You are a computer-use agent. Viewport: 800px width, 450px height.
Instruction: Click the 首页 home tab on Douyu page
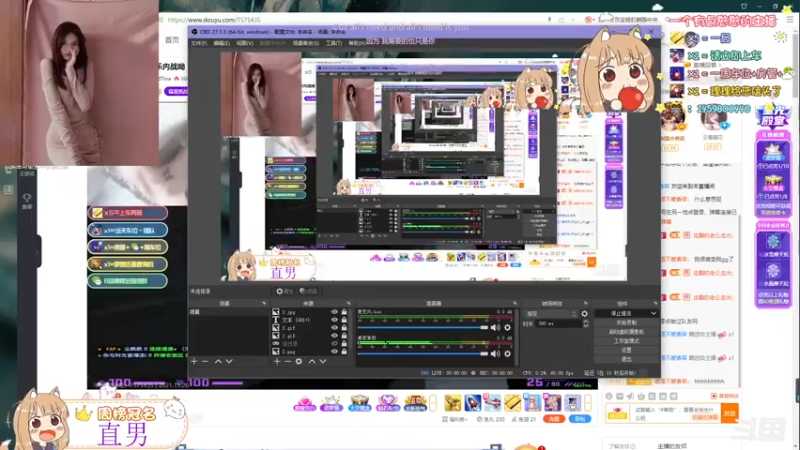[172, 40]
